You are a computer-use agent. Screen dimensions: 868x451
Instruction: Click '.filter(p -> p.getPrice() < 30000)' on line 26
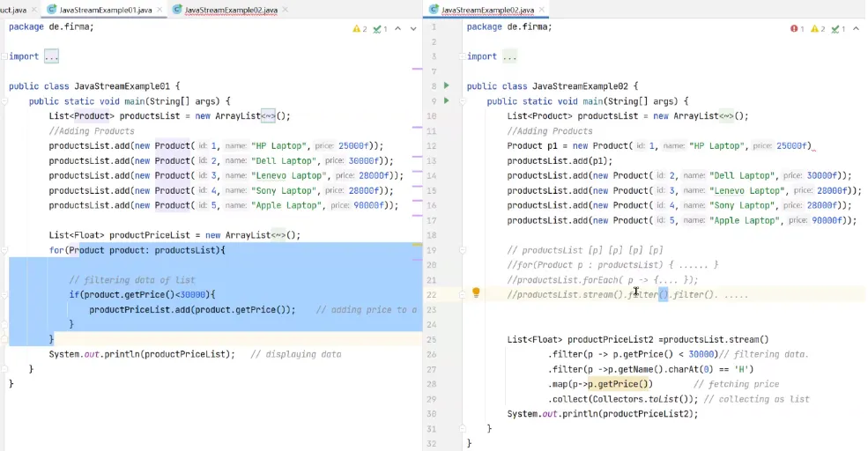(633, 355)
